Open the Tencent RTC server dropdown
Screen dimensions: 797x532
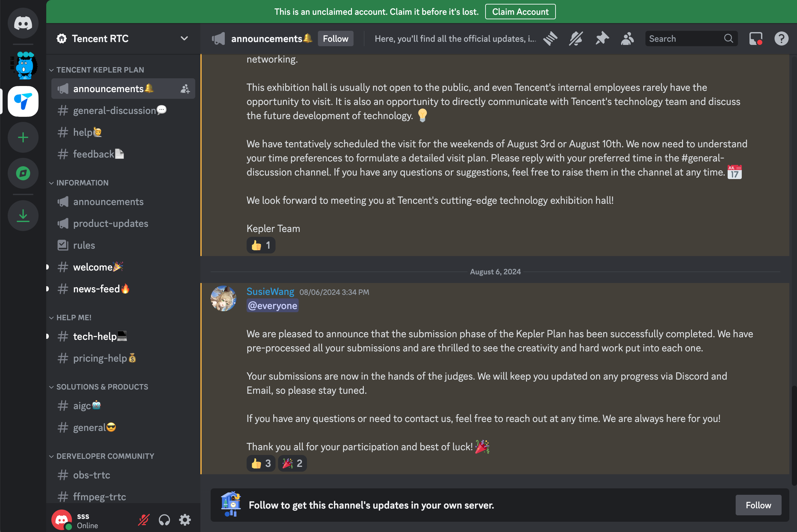pos(184,39)
